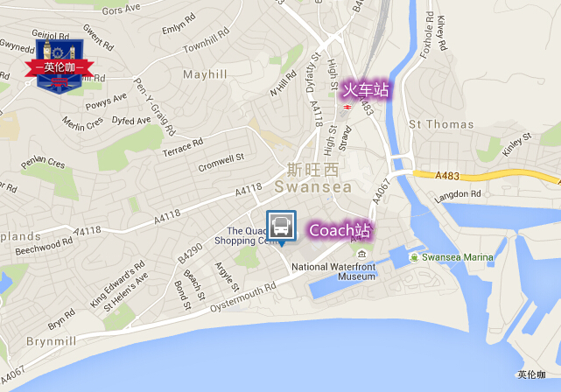Select the Swansea Marina text label
Viewport: 561px width, 392px height.
[457, 257]
